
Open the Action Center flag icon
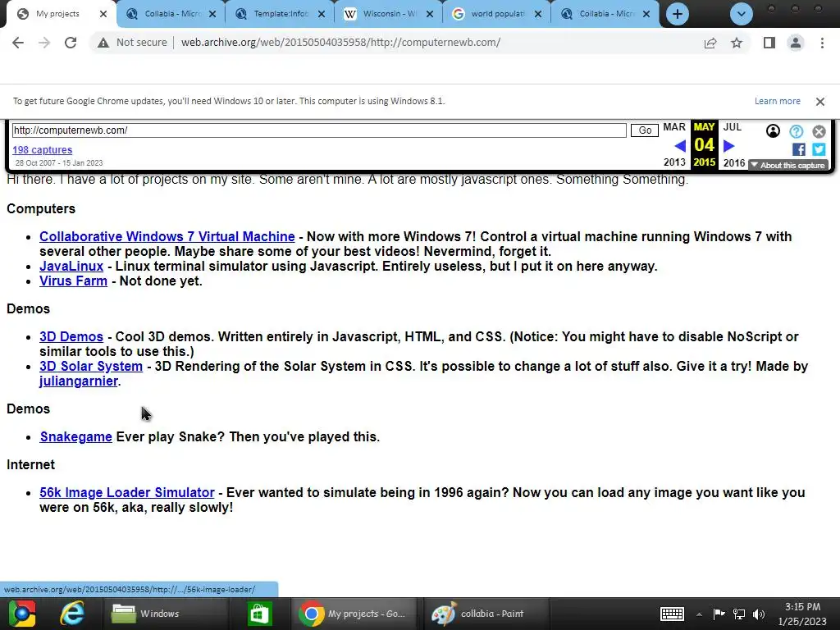tap(719, 614)
